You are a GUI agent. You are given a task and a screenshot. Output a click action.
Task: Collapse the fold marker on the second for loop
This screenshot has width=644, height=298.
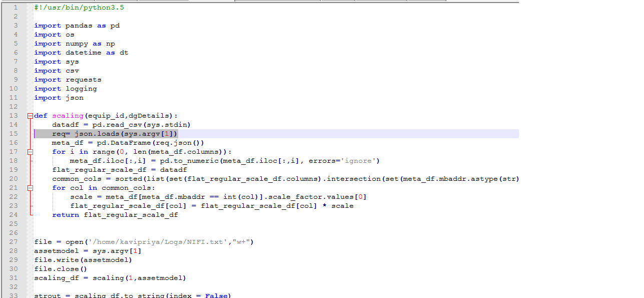pyautogui.click(x=30, y=187)
